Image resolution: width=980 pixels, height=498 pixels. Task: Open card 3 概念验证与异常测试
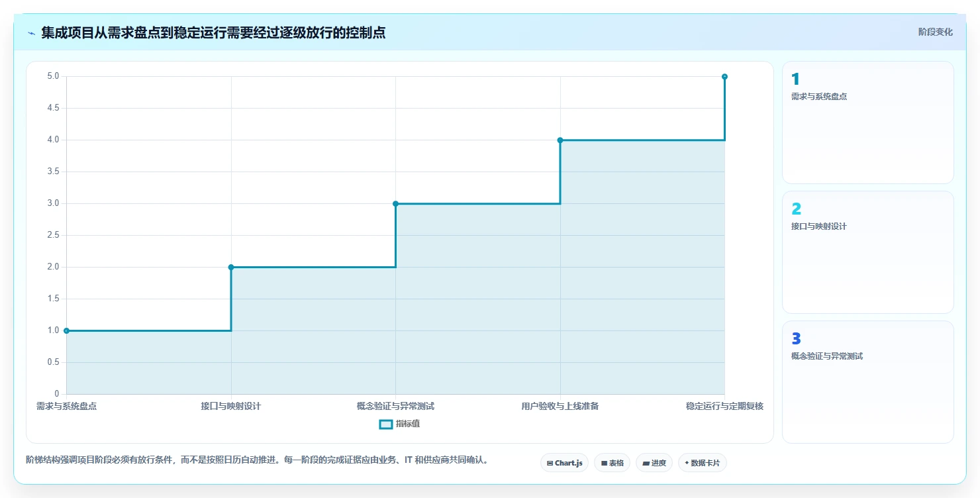tap(868, 382)
